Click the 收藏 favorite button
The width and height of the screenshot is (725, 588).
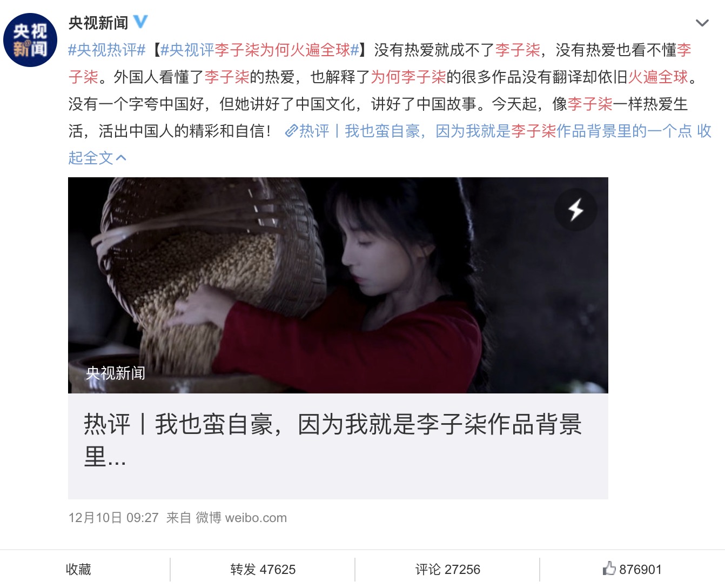(x=78, y=569)
